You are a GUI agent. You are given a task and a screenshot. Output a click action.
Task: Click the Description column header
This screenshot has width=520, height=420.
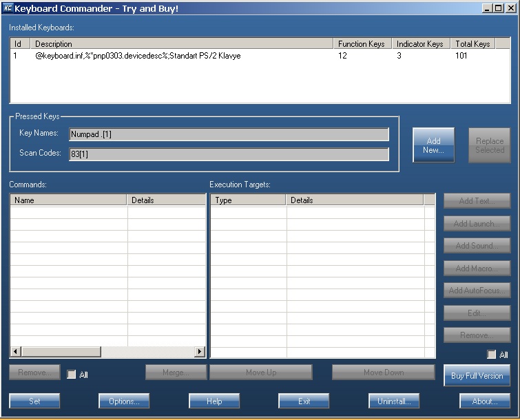[182, 44]
